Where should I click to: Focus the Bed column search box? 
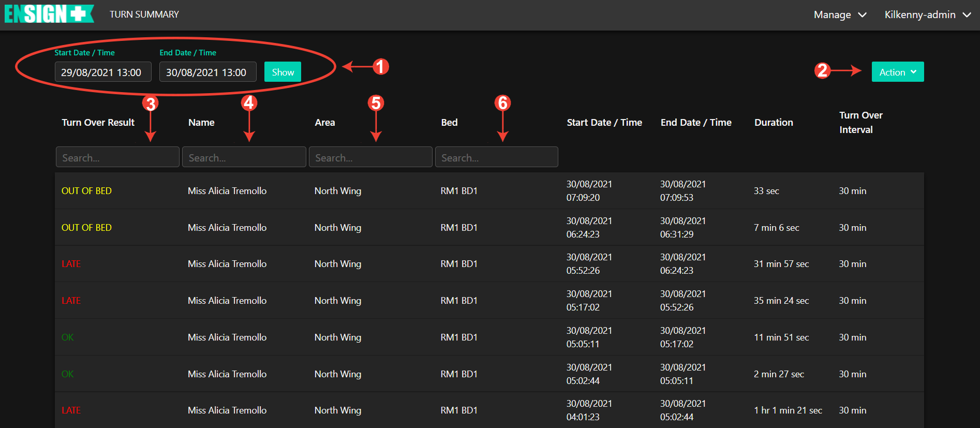tap(496, 157)
